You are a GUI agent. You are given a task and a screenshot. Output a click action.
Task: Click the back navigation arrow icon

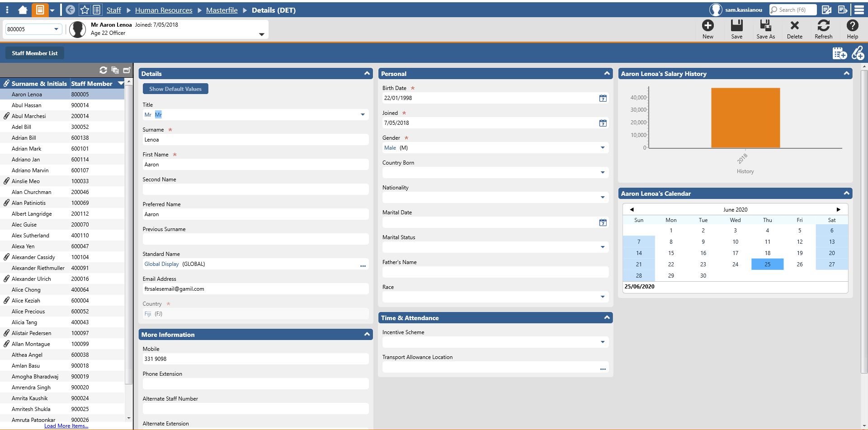click(70, 10)
